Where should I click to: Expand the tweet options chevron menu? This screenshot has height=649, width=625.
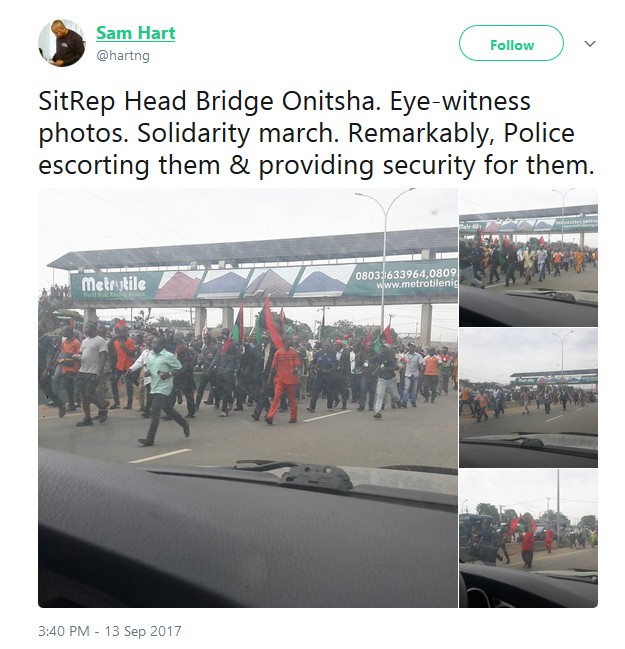589,44
